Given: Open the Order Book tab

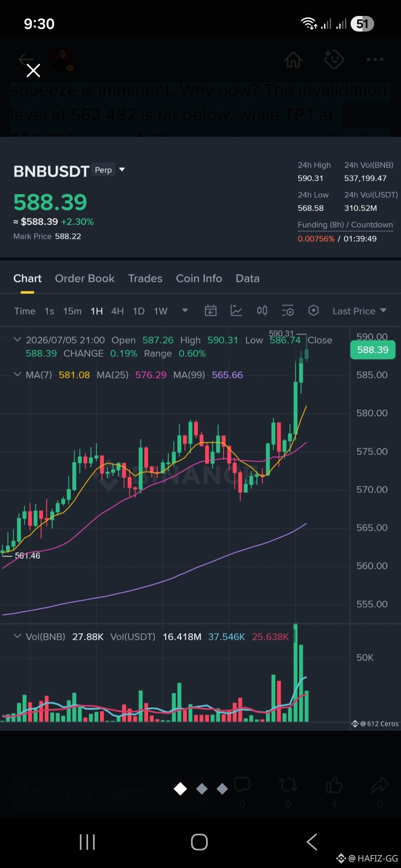Looking at the screenshot, I should 85,279.
